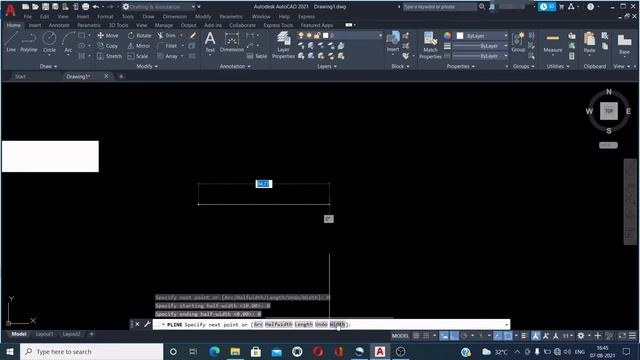This screenshot has height=360, width=640.
Task: Open the Home ribbon tab
Action: [13, 25]
